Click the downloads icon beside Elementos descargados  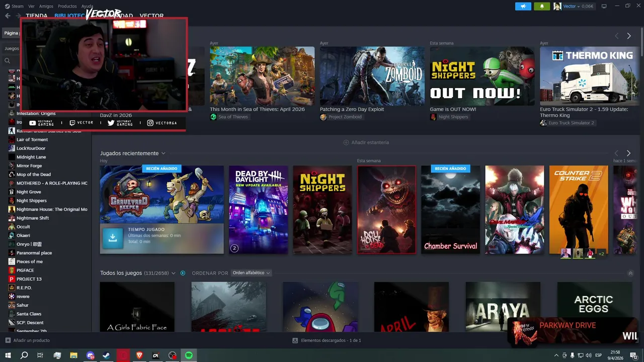(x=295, y=340)
